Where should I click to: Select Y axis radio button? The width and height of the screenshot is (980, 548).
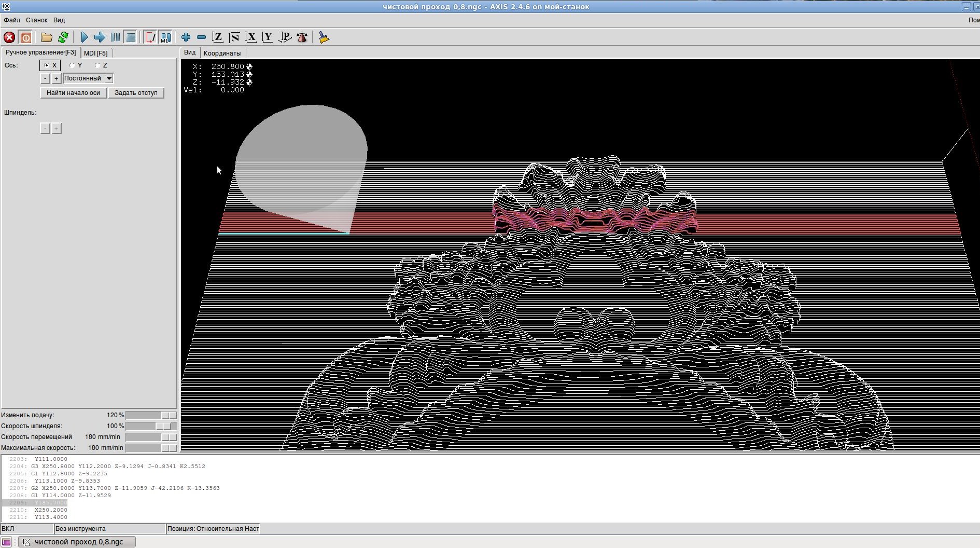(x=76, y=65)
